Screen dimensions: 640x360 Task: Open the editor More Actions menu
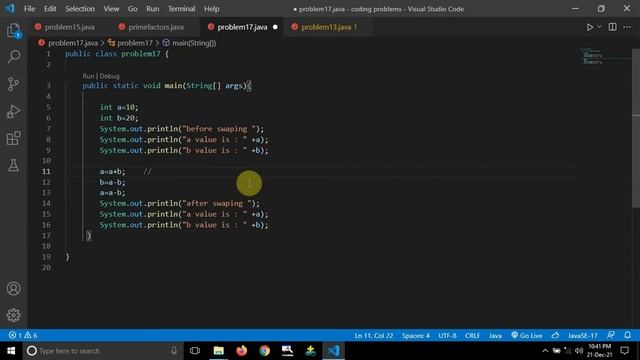627,27
